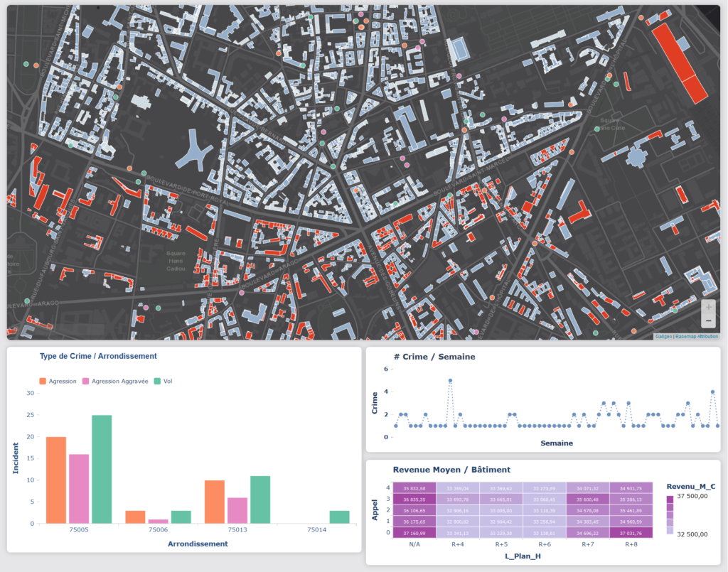The height and width of the screenshot is (572, 728).
Task: Toggle the Agression Aggravée legend entry
Action: 115,382
